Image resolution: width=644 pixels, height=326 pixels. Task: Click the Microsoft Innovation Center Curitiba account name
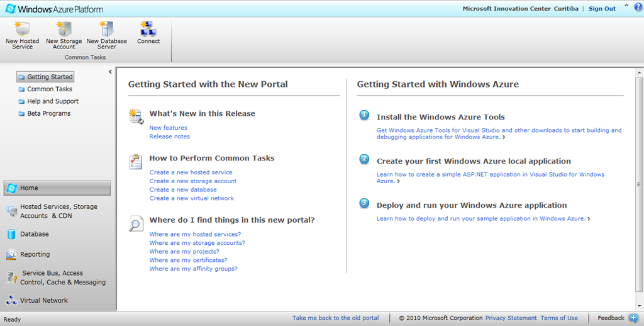[520, 9]
